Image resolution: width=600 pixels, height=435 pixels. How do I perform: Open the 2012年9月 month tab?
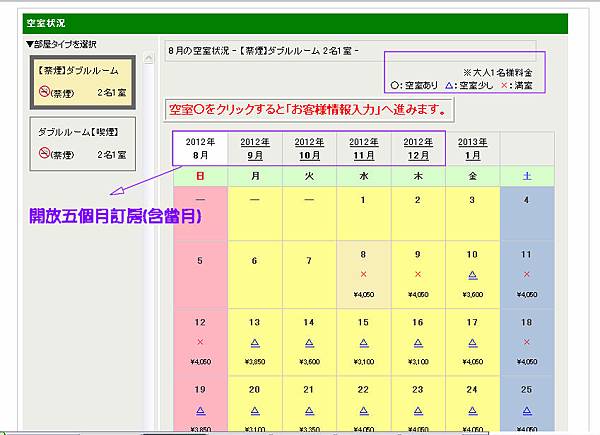coord(255,148)
